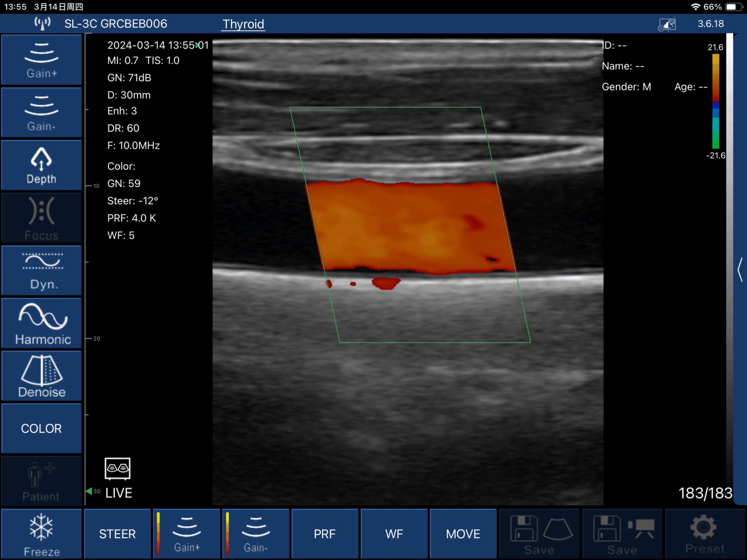Image resolution: width=747 pixels, height=560 pixels.
Task: Switch to the PRF adjustment
Action: pos(325,533)
